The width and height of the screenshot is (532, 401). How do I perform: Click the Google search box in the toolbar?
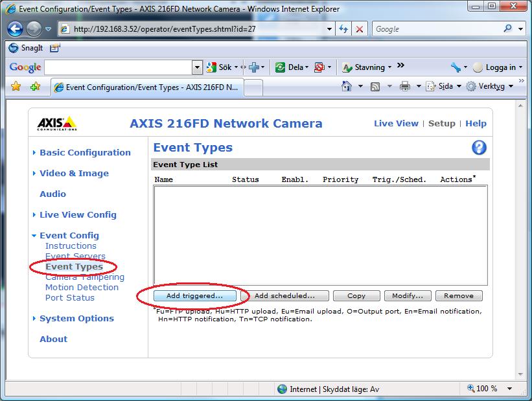click(x=437, y=29)
